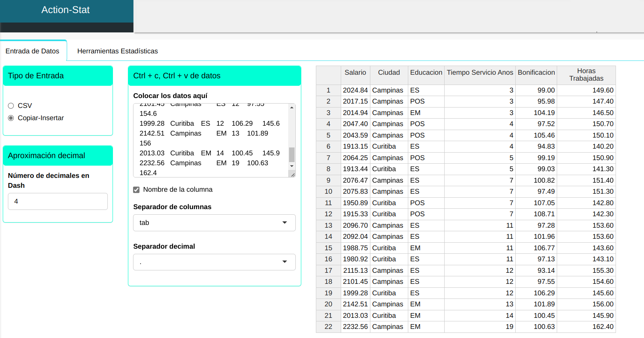Grab the textarea resize handle corner

coord(293,174)
